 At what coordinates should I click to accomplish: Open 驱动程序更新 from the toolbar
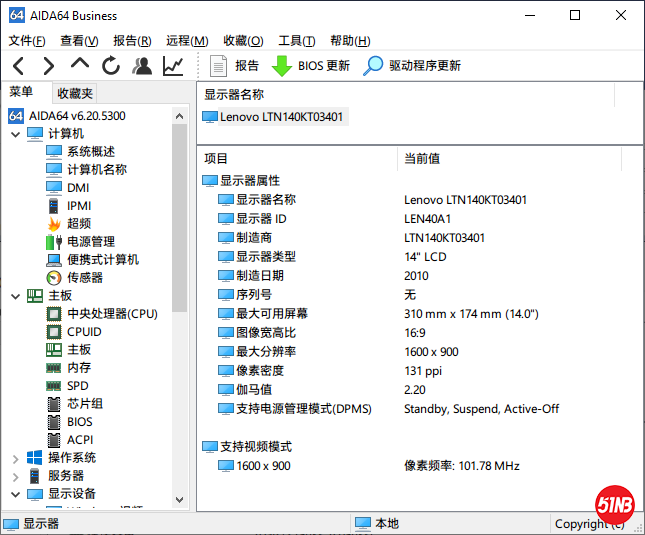(412, 66)
